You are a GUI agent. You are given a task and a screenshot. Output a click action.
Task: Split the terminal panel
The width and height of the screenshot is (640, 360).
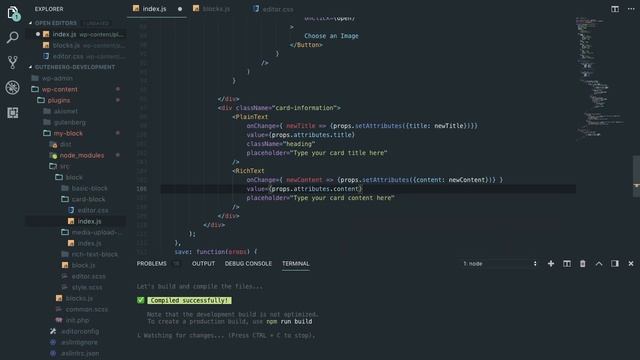[567, 264]
